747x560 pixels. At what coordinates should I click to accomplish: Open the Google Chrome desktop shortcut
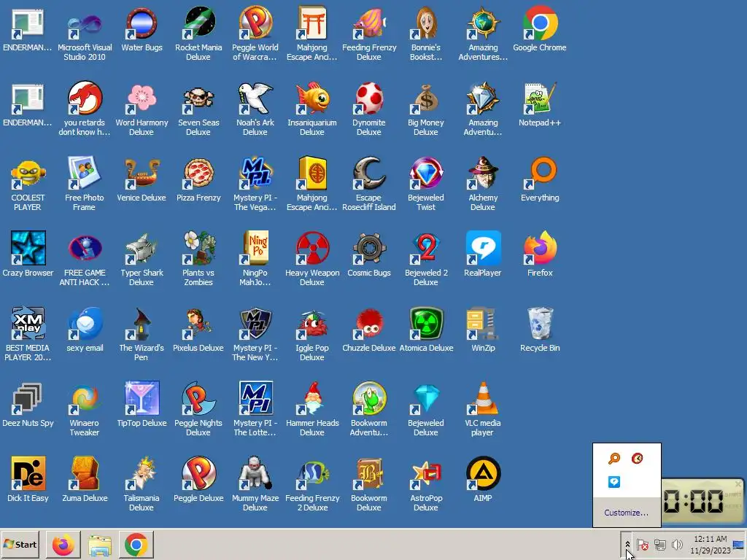539,29
